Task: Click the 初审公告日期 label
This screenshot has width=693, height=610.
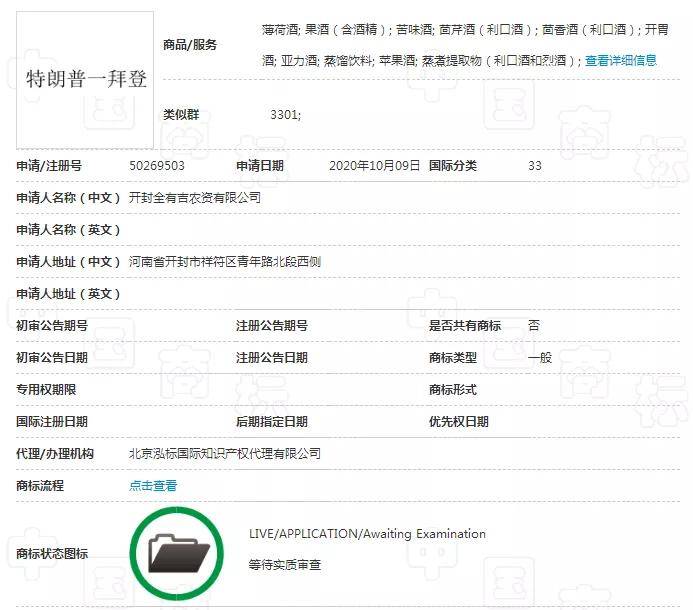Action: 52,357
